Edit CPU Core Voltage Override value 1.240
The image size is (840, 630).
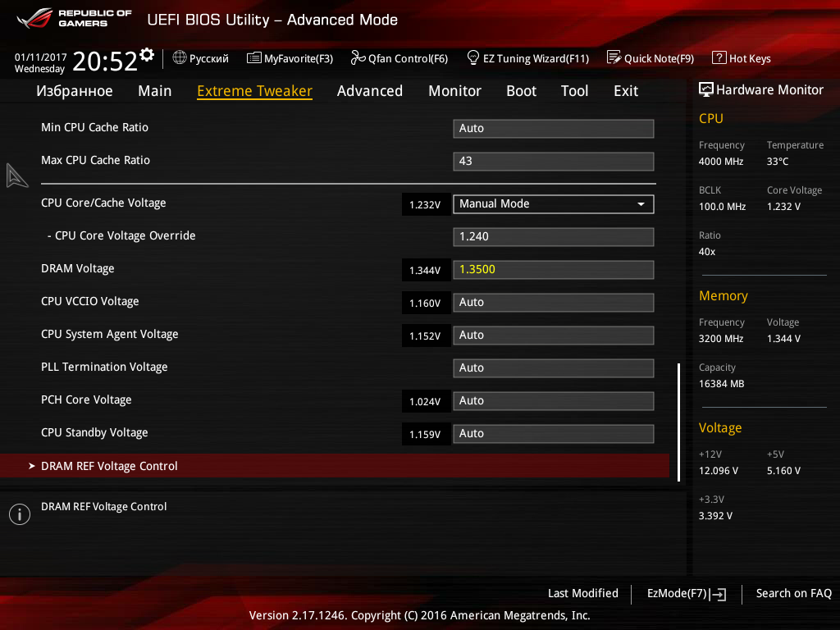pos(554,237)
